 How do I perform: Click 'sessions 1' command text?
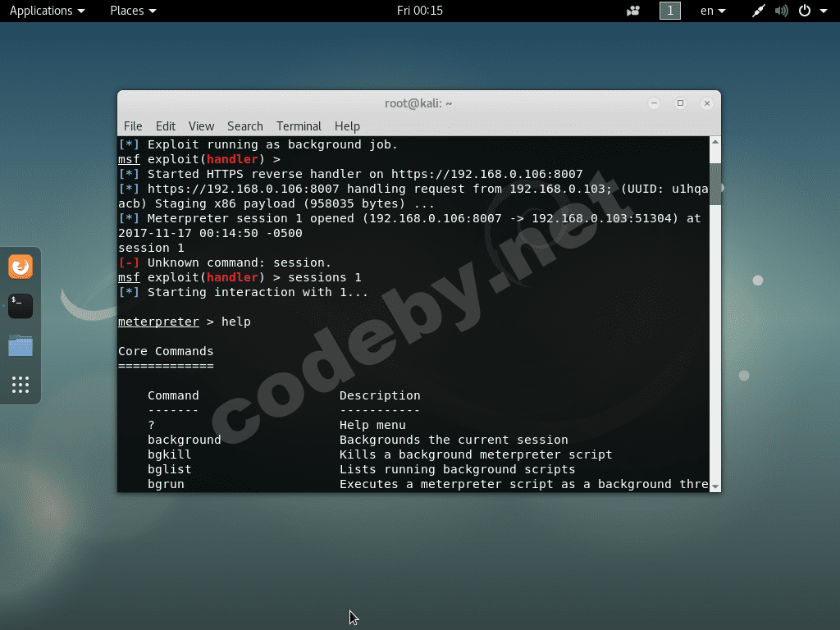coord(325,277)
